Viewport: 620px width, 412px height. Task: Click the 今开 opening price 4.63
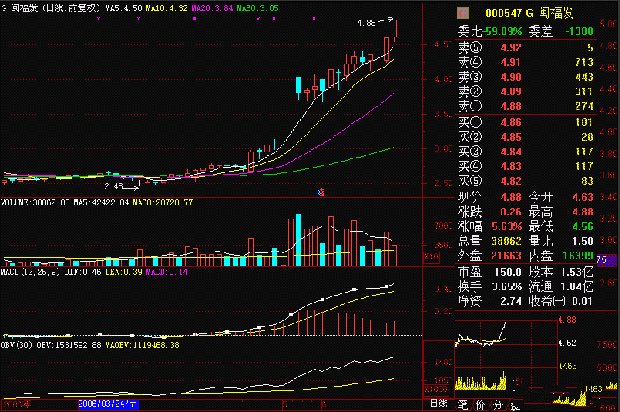[583, 197]
